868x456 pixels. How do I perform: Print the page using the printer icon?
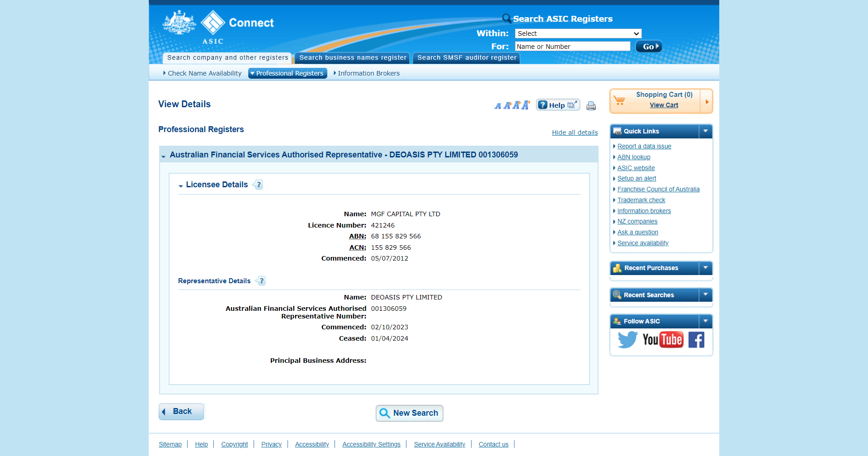pyautogui.click(x=591, y=106)
